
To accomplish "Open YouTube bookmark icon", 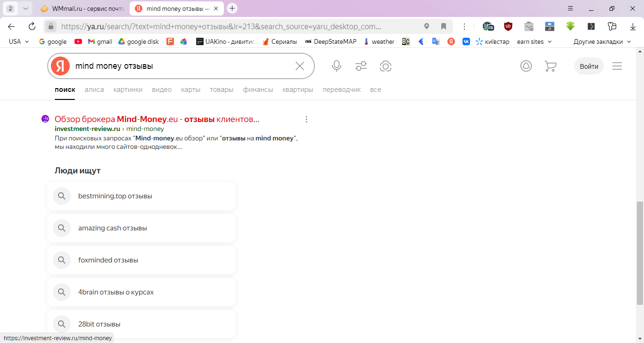I will (x=78, y=41).
